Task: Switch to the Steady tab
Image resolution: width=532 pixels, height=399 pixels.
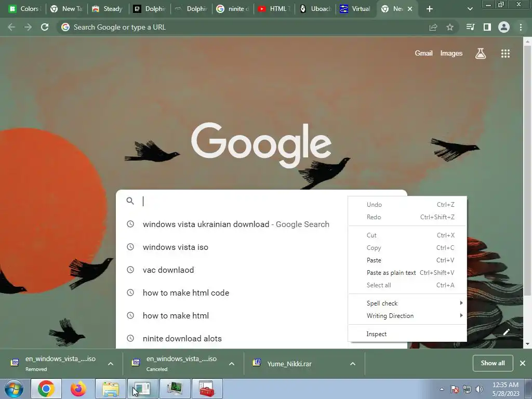Action: click(108, 9)
